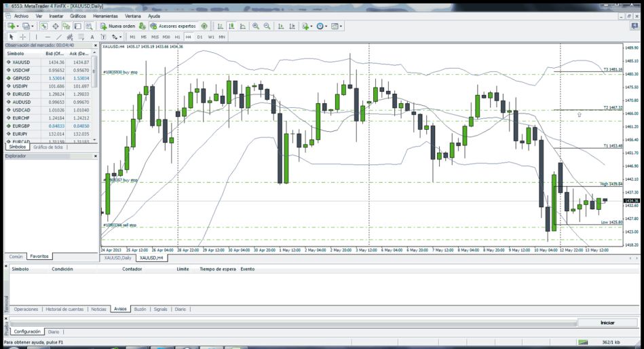The height and width of the screenshot is (349, 644).
Task: Click the strategy tester progress bar
Action: (292, 323)
